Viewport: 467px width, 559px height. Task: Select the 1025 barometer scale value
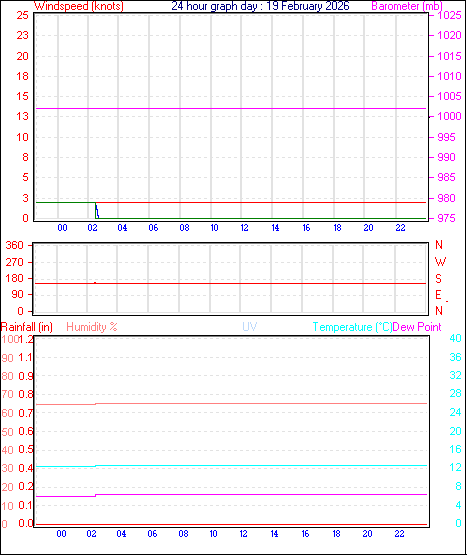(449, 15)
